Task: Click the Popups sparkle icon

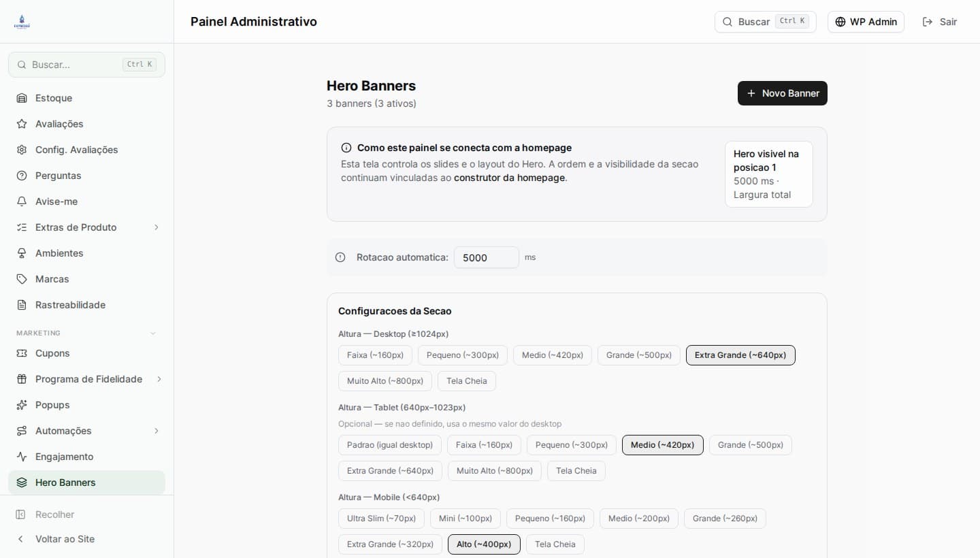Action: [x=22, y=405]
